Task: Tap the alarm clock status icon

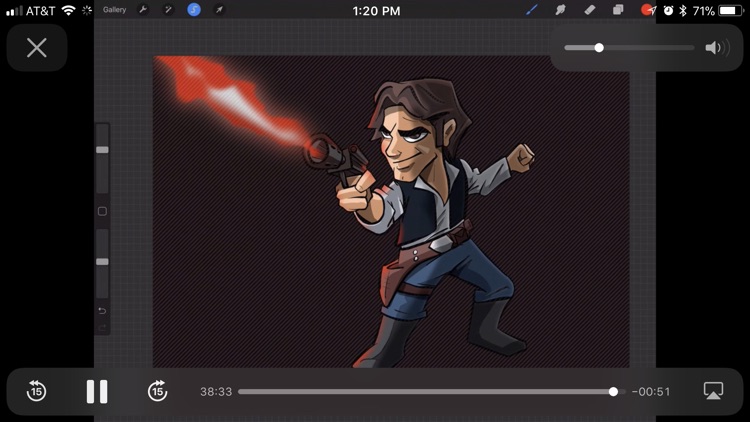Action: (x=668, y=11)
